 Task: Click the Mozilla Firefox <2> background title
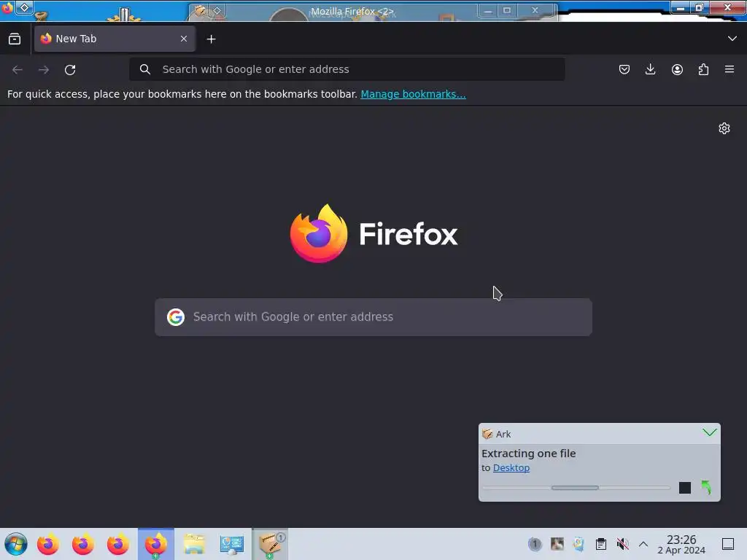pyautogui.click(x=352, y=11)
